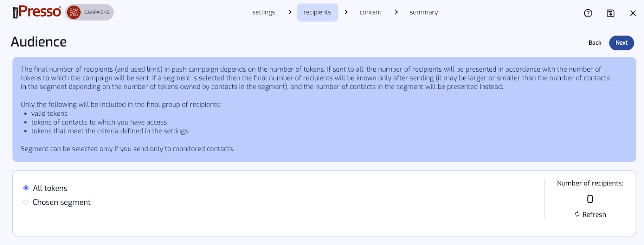Viewport: 644px width, 245px height.
Task: Close the campaign editor with X icon
Action: (633, 13)
